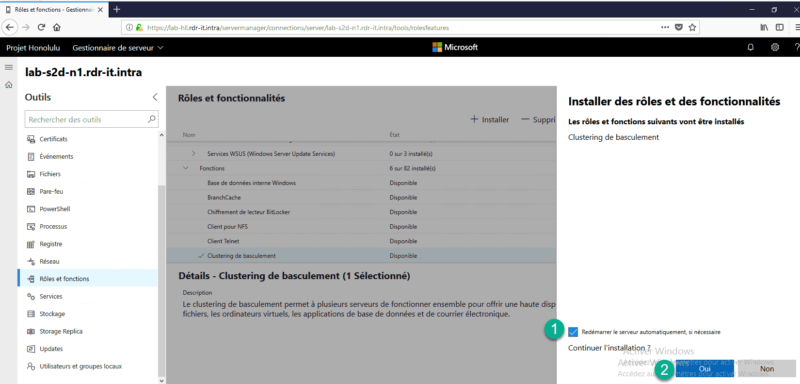Screen dimensions: 800x384
Task: Open notifications bell icon
Action: click(751, 47)
